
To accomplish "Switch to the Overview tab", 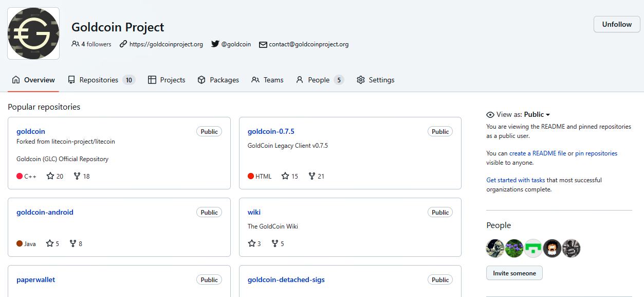I will 33,80.
